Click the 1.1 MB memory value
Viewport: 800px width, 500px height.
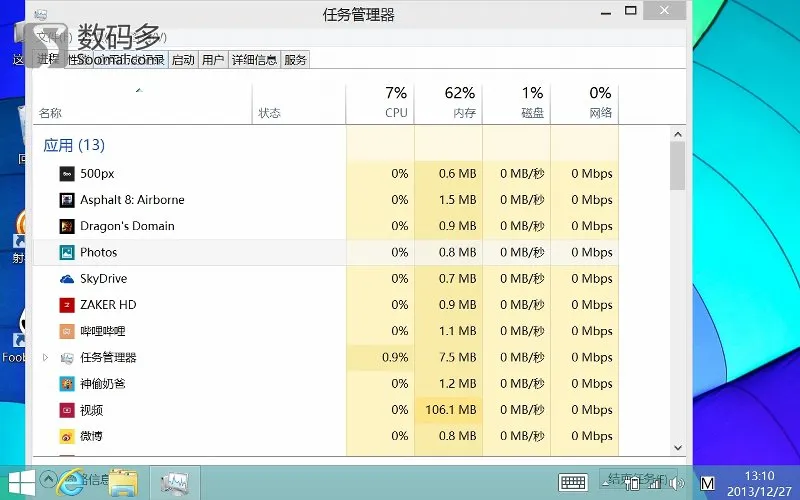click(x=457, y=331)
